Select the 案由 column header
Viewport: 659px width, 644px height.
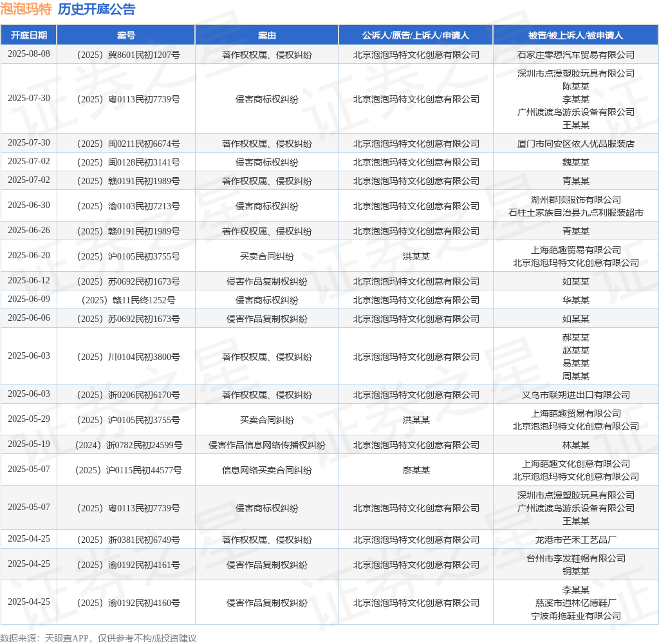[267, 35]
